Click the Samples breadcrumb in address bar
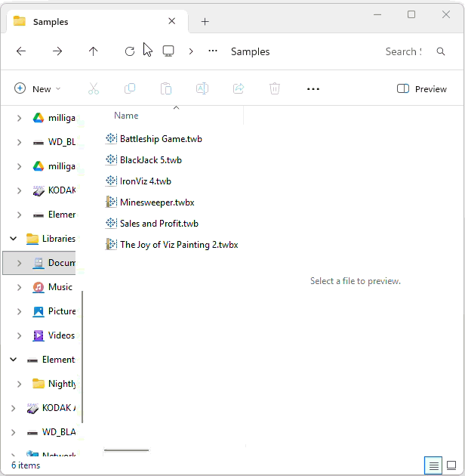The width and height of the screenshot is (465, 476). (x=251, y=51)
